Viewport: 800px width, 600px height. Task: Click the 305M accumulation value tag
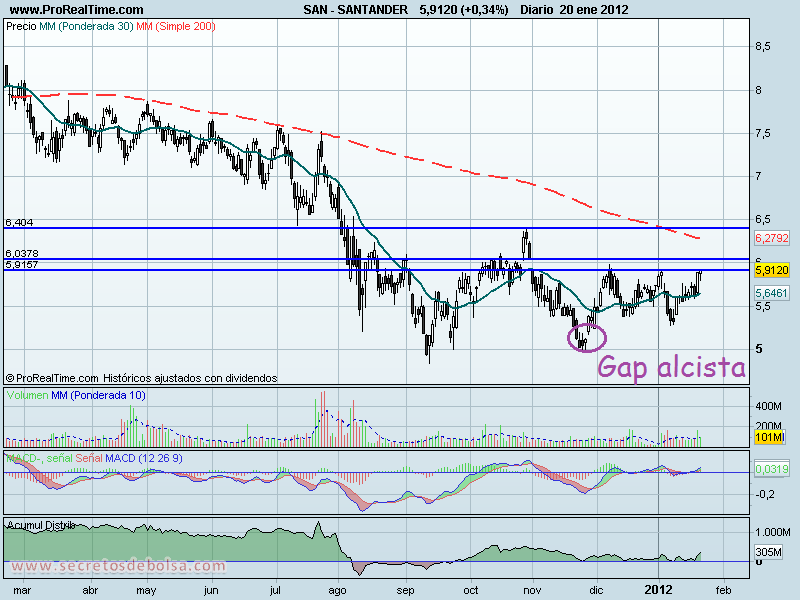click(x=769, y=552)
